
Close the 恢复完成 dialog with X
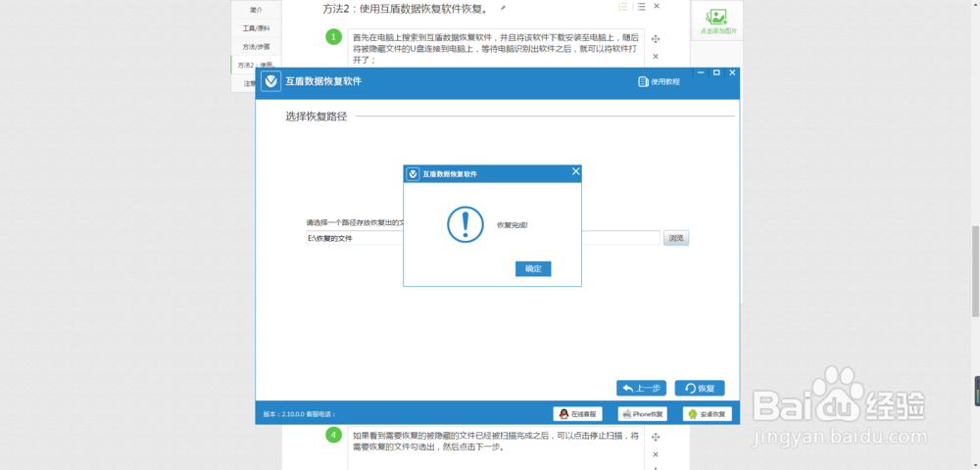click(x=575, y=171)
